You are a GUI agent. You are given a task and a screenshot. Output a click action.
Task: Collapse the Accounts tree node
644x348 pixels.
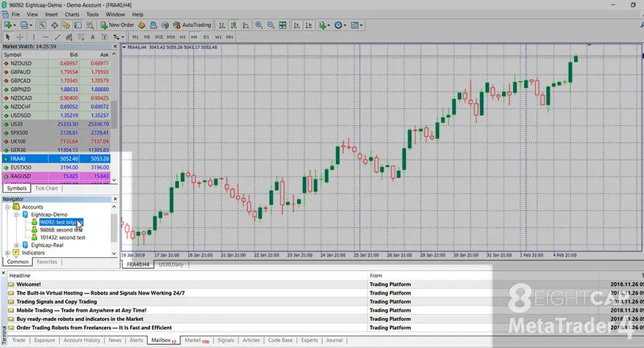click(7, 207)
